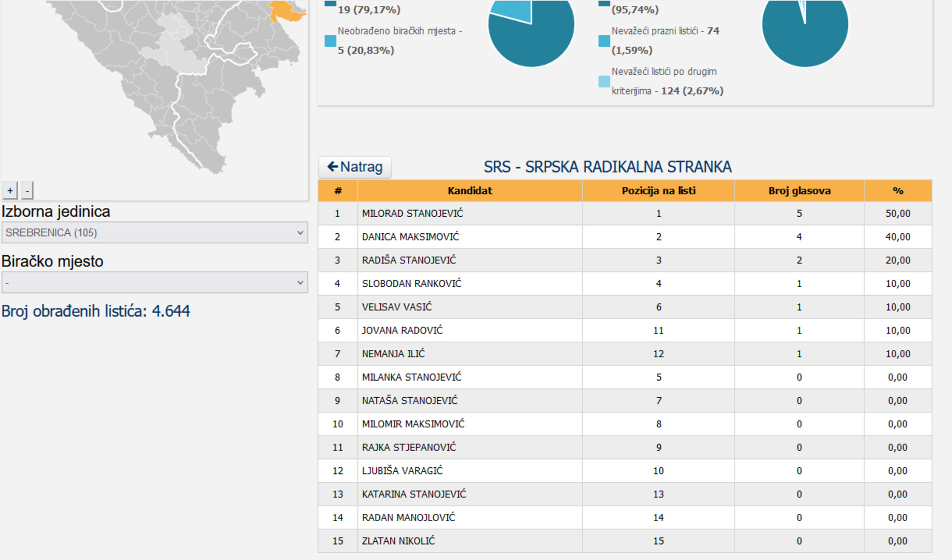Go back using the Natrag button
The height and width of the screenshot is (560, 952).
[x=355, y=167]
